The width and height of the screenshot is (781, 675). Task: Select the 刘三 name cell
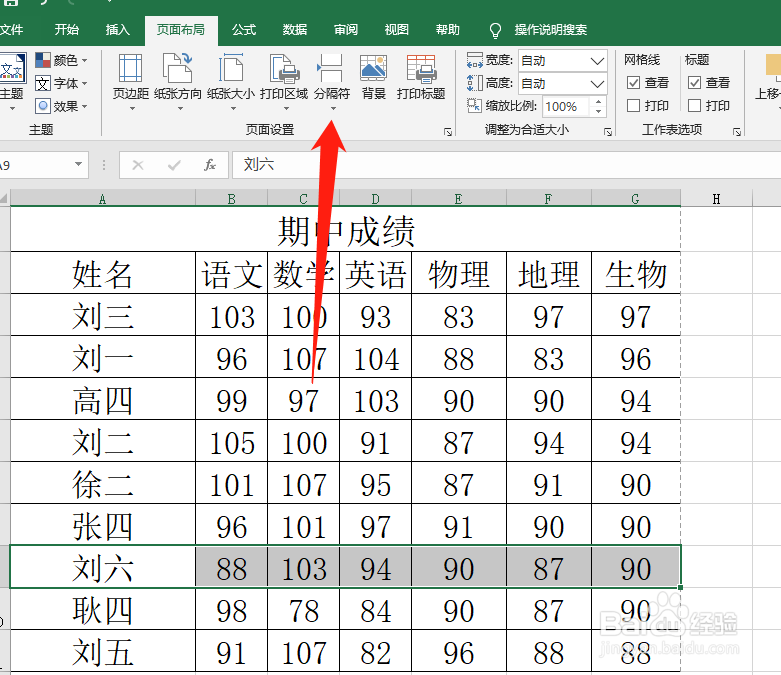(x=103, y=315)
